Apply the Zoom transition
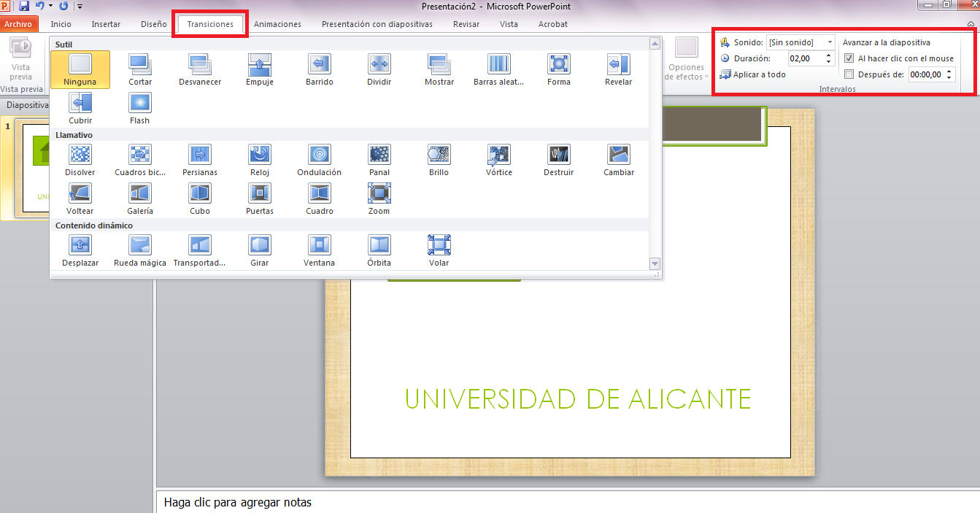 coord(379,198)
